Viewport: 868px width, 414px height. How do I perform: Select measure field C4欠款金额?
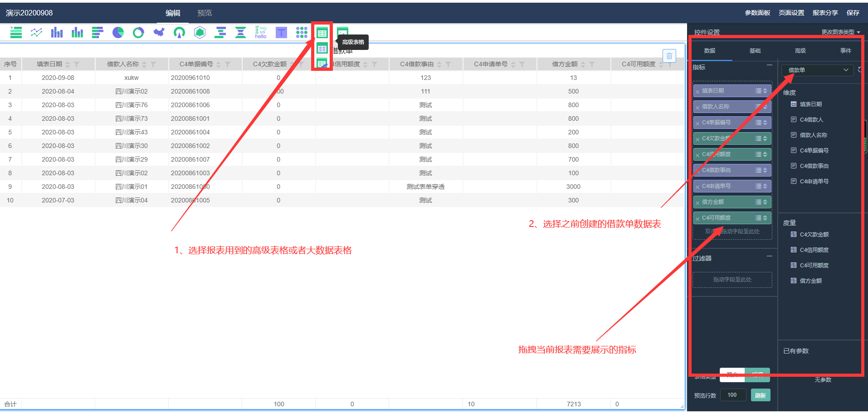tap(814, 235)
